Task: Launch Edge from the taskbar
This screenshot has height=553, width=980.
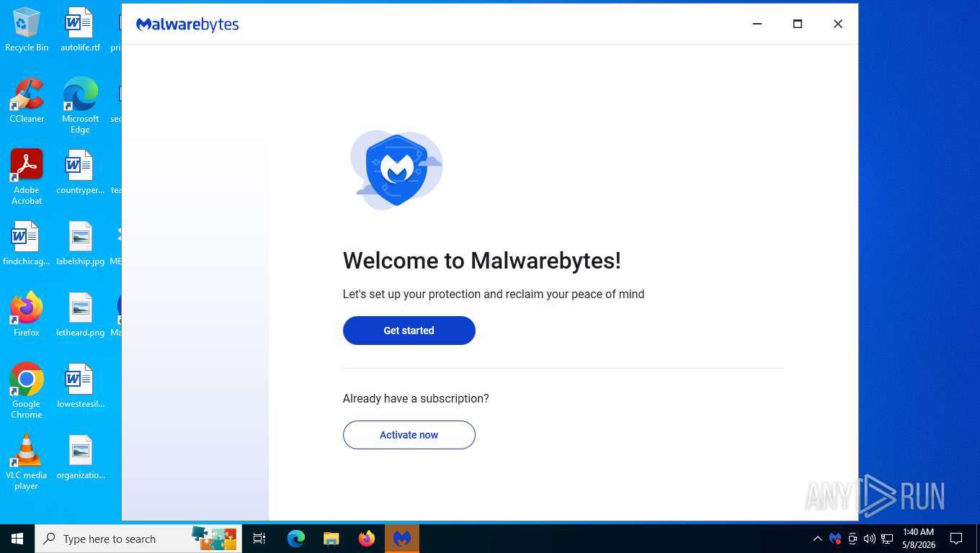Action: 296,539
